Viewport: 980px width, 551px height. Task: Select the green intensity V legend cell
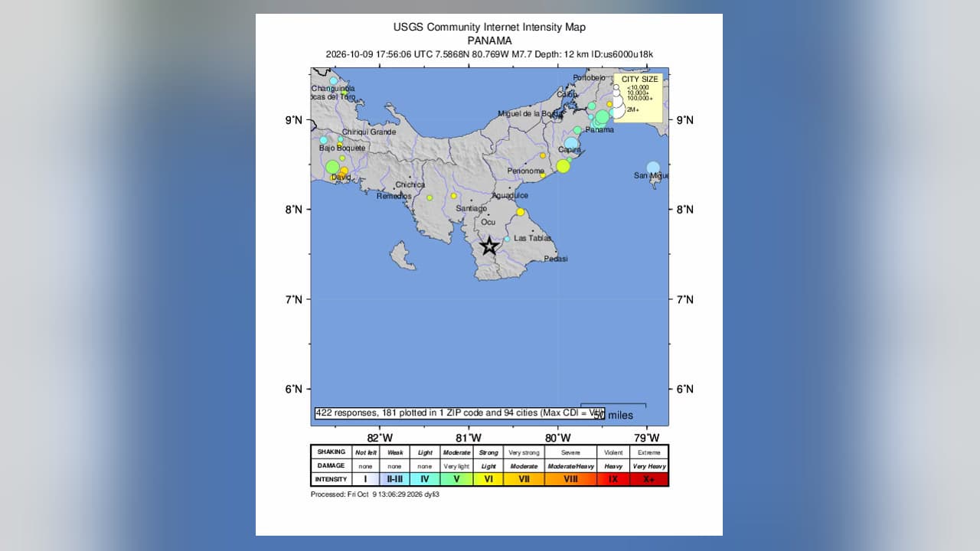(x=456, y=479)
